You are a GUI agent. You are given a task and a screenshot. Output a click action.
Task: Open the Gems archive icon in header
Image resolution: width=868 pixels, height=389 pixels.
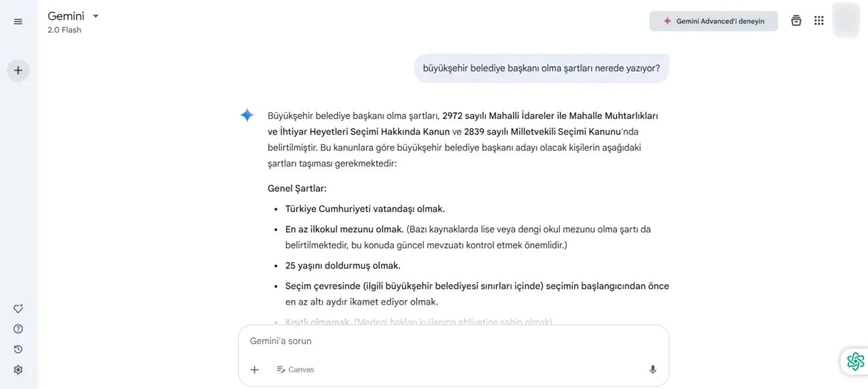click(796, 21)
